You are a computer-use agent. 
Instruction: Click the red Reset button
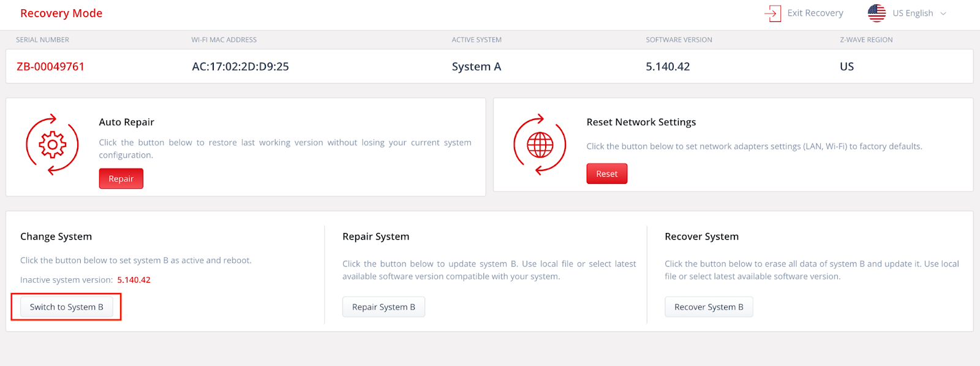tap(607, 173)
